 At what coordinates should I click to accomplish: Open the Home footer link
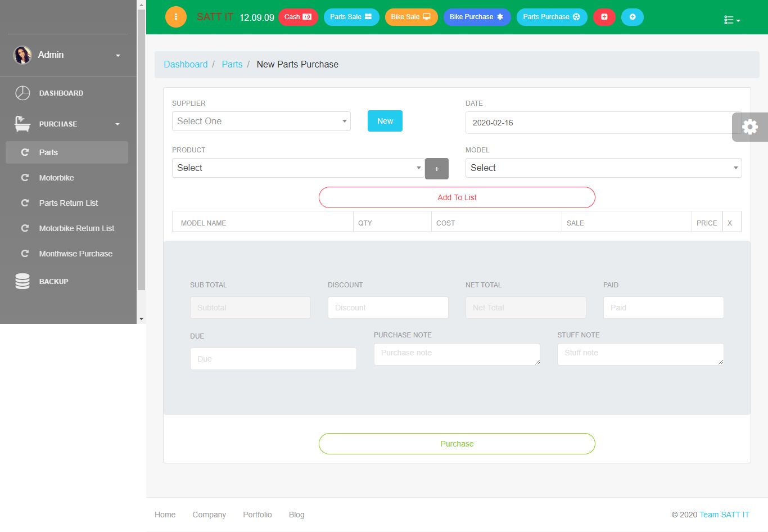[x=165, y=515]
